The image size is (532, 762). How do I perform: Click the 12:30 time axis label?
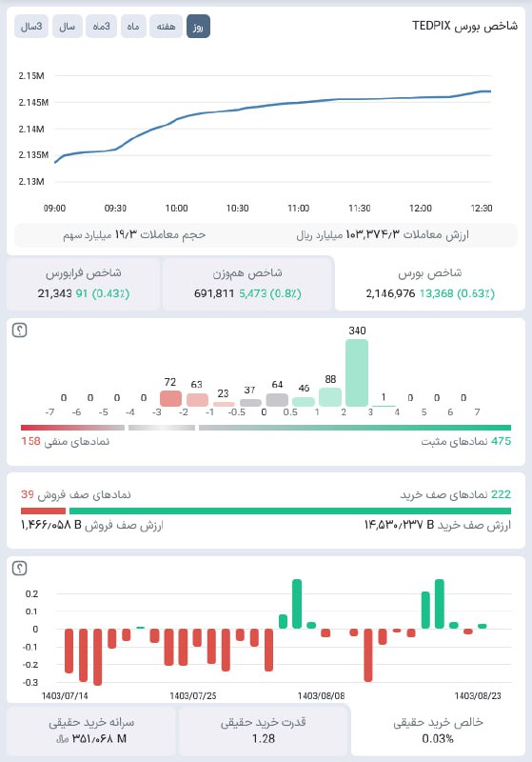tap(482, 208)
